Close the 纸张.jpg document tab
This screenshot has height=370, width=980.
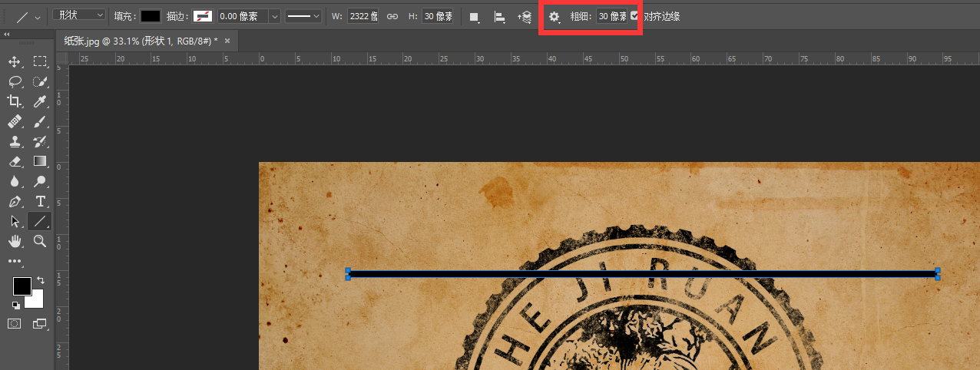point(227,41)
